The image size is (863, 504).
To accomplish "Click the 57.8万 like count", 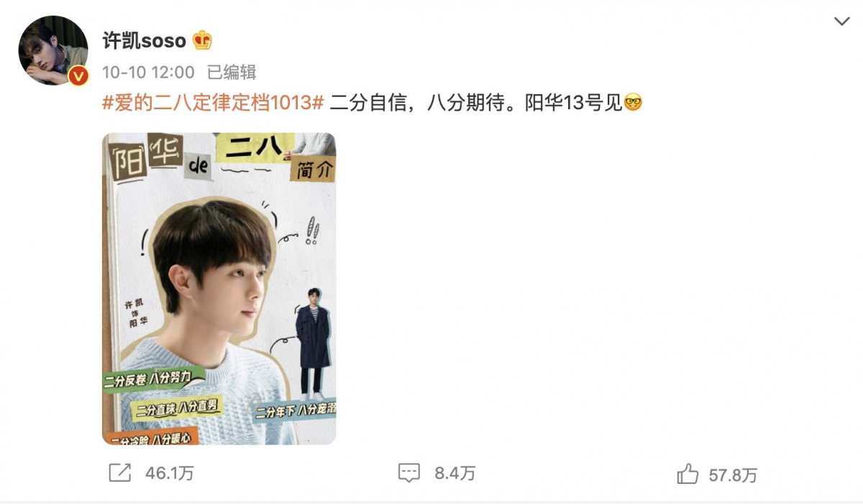I will (734, 475).
